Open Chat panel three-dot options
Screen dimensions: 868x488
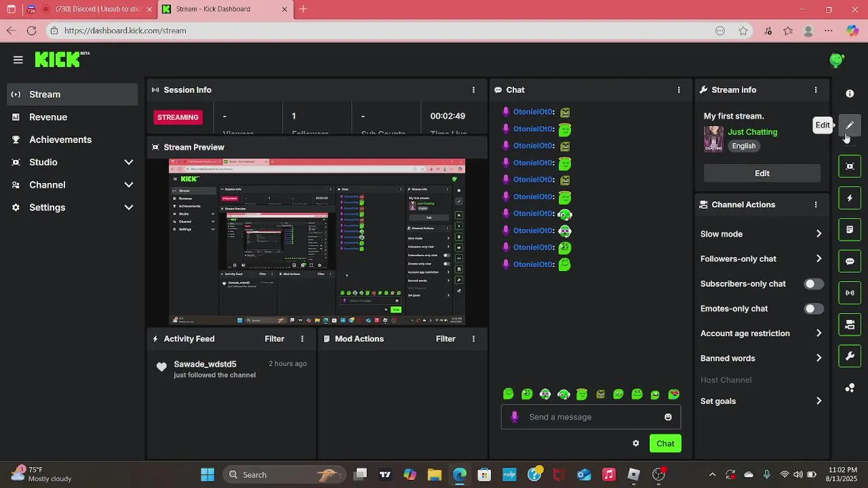[679, 90]
